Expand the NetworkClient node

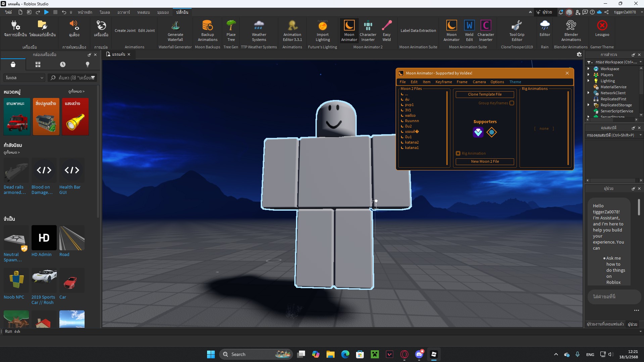tap(588, 93)
